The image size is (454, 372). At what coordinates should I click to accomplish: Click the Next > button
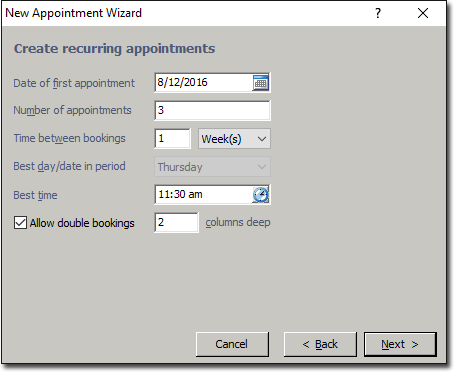click(x=400, y=344)
